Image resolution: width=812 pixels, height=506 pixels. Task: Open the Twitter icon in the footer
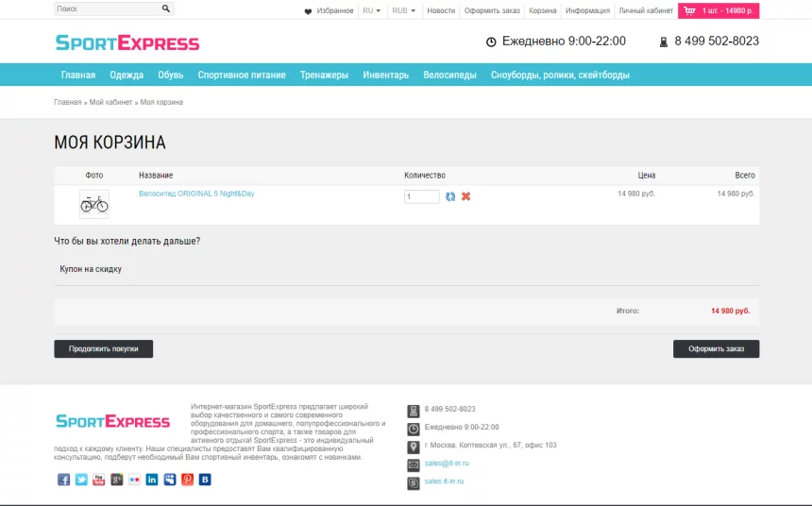click(81, 480)
